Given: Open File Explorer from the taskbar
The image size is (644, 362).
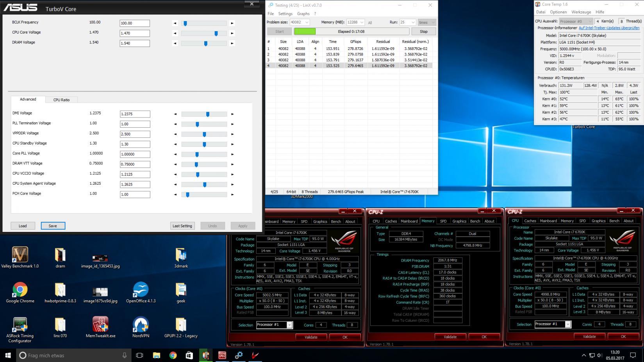Looking at the screenshot, I should coord(156,355).
